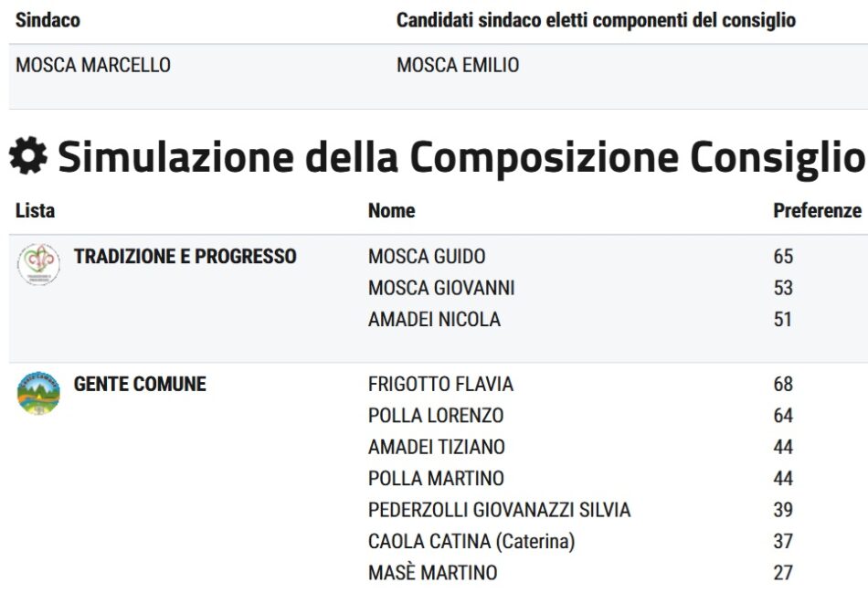
Task: Click on Mosca Emilio's name
Action: 458,66
